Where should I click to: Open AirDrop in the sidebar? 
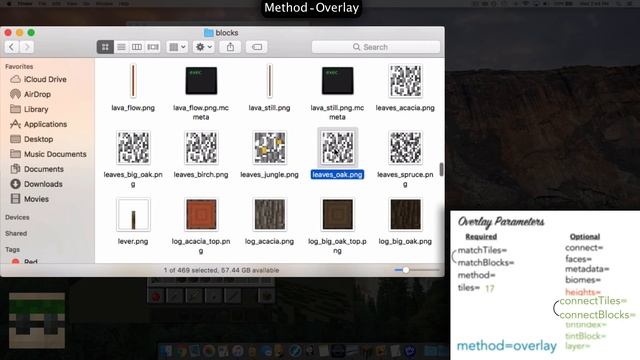(x=37, y=94)
